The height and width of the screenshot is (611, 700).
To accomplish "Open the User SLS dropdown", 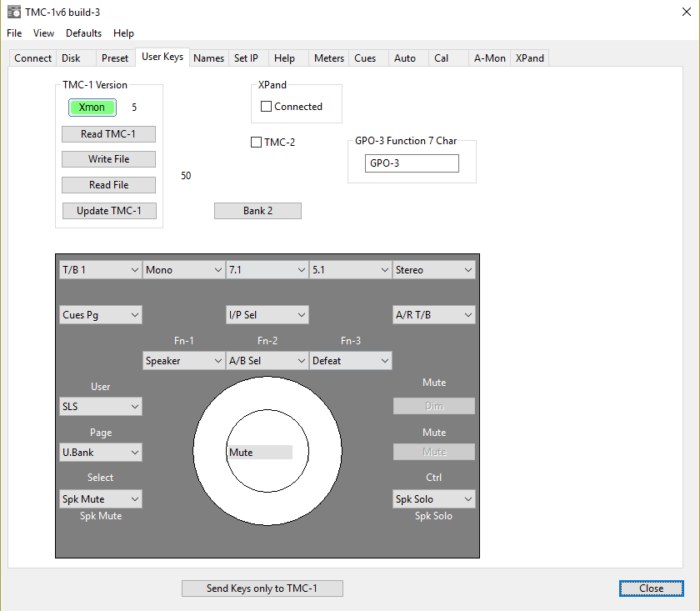I will pos(100,406).
